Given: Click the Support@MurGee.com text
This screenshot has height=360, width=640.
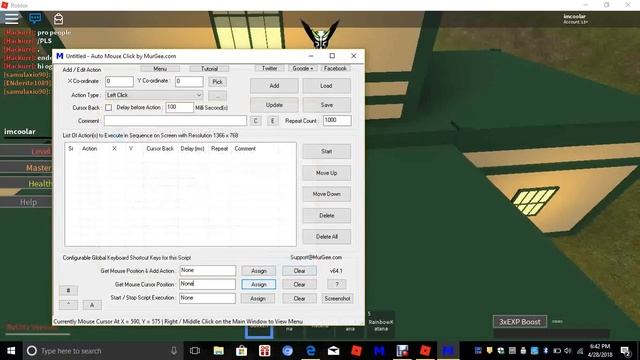Looking at the screenshot, I should click(x=316, y=258).
